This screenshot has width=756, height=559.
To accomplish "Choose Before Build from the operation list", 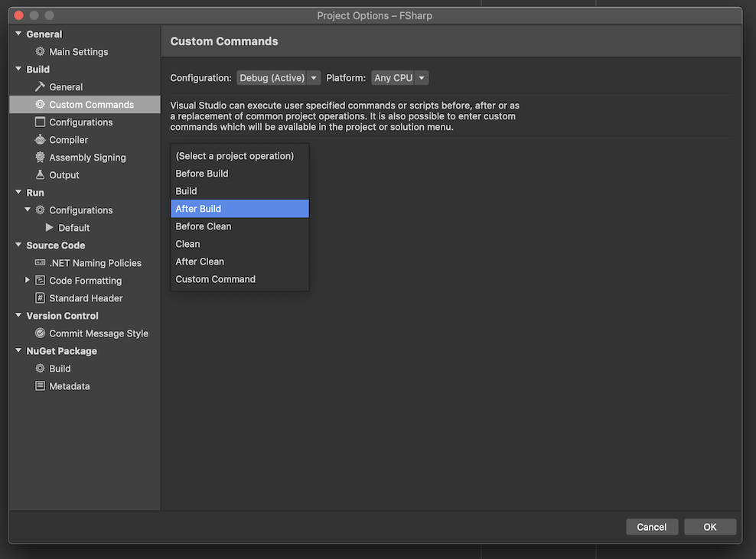I will tap(240, 174).
